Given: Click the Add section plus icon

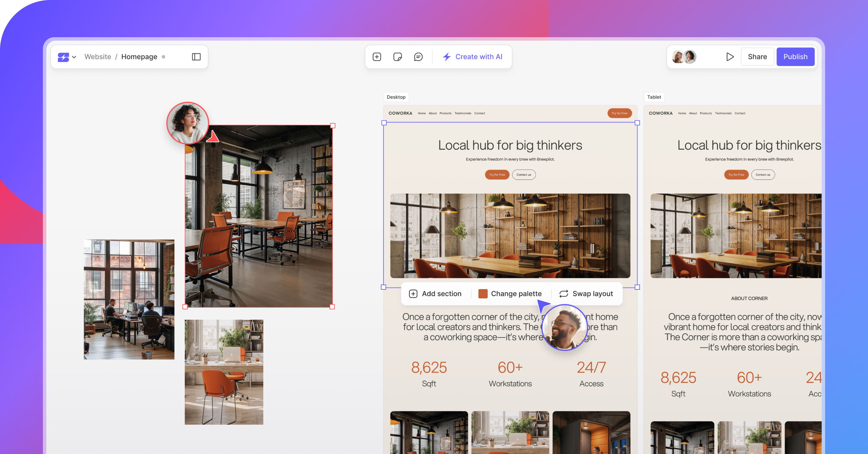Looking at the screenshot, I should [x=413, y=294].
